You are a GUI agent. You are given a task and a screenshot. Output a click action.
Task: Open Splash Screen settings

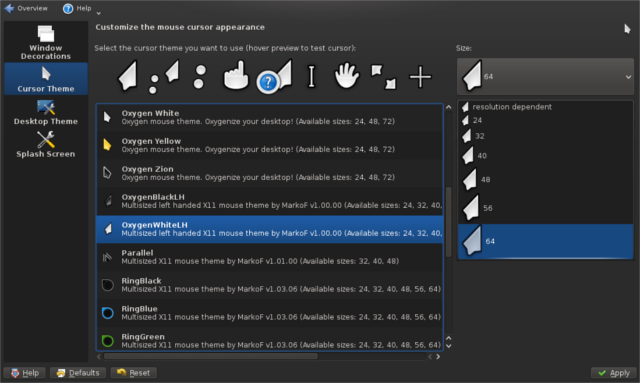46,145
